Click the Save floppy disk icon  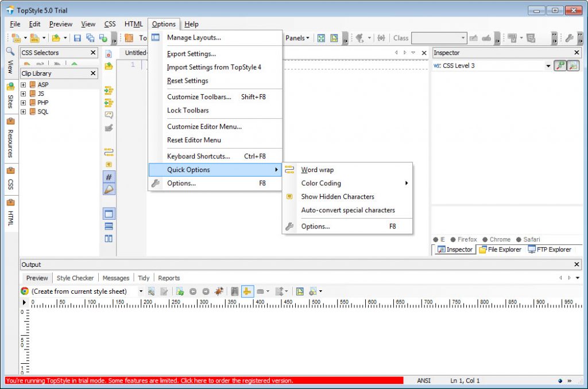pos(78,38)
